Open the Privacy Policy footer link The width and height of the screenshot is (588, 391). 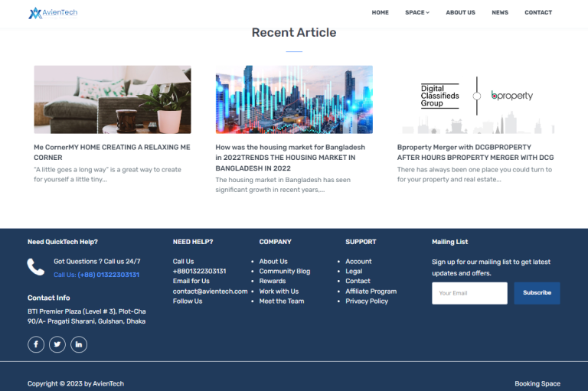coord(367,301)
